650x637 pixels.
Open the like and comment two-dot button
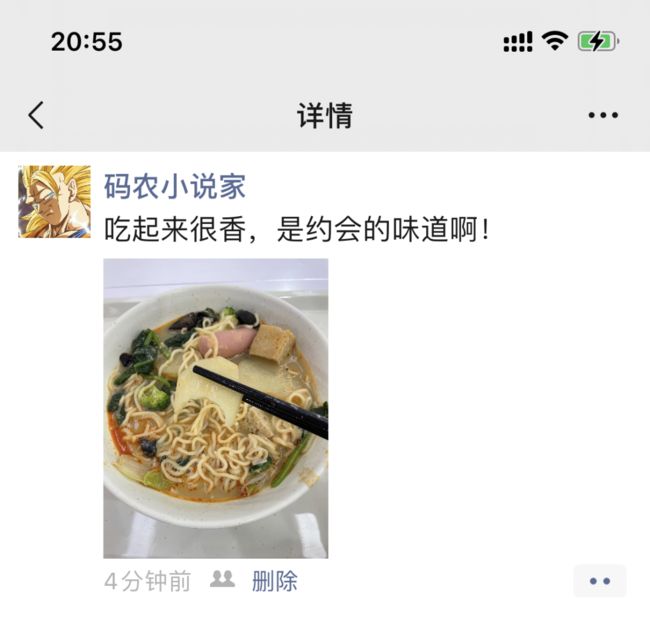coord(600,581)
